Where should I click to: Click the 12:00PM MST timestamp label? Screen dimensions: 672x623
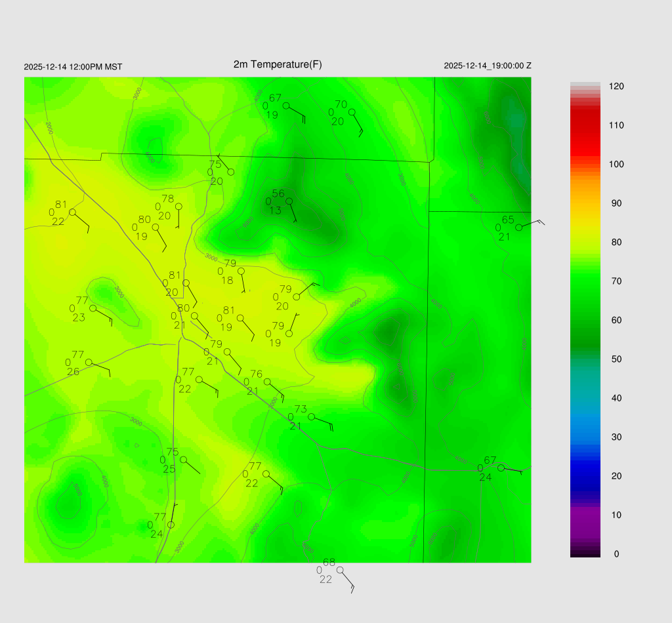point(73,67)
